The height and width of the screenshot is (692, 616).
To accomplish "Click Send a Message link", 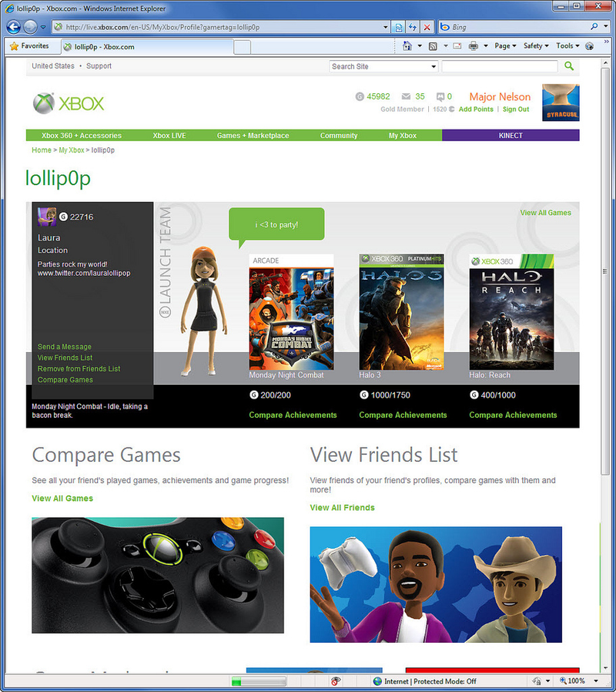I will [65, 347].
